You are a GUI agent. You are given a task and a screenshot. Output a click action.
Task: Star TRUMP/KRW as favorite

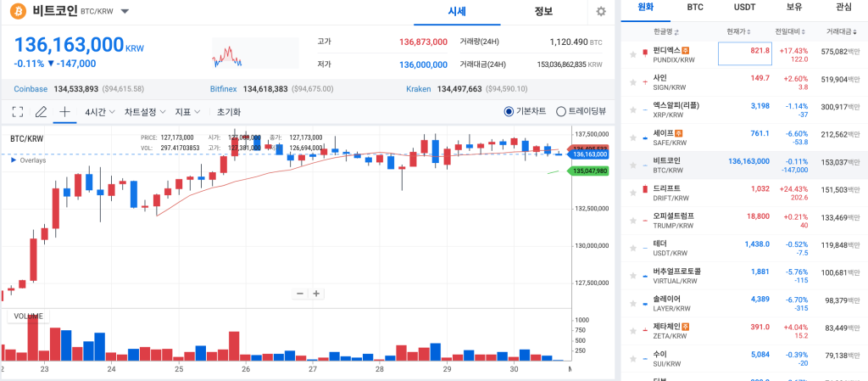[x=632, y=221]
